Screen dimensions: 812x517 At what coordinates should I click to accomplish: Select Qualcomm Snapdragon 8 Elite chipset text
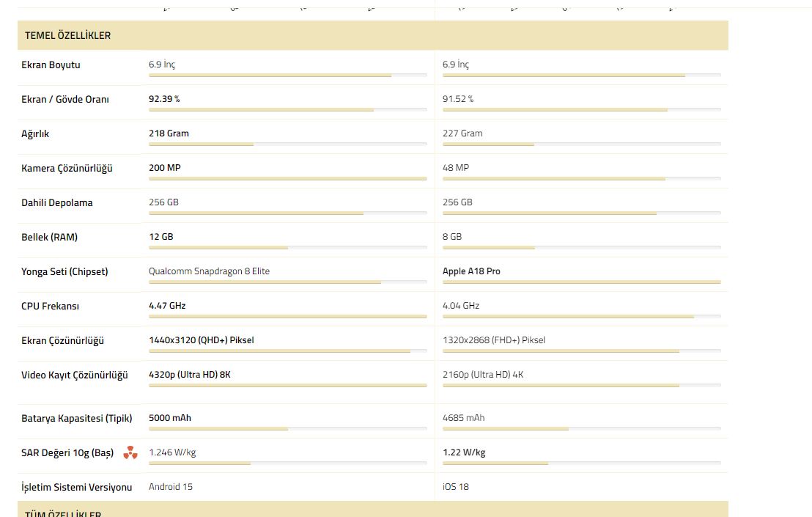click(x=209, y=271)
